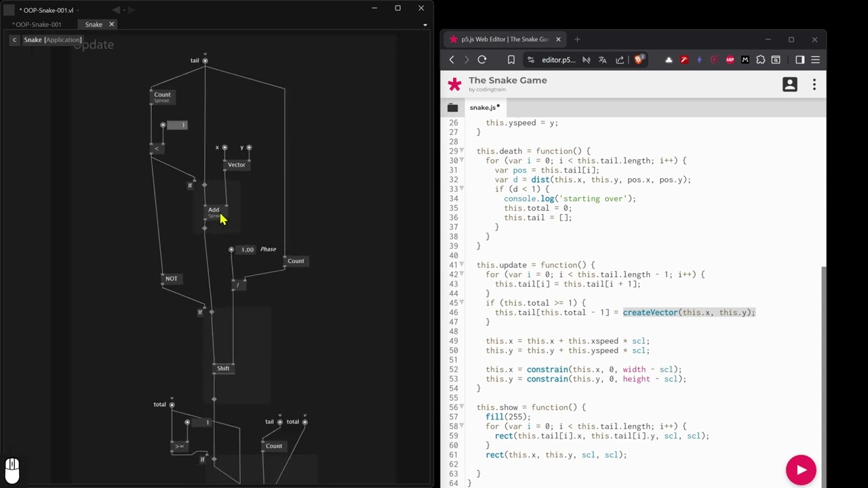Click the 1.00 Phase value box
This screenshot has height=488, width=868.
pyautogui.click(x=247, y=249)
